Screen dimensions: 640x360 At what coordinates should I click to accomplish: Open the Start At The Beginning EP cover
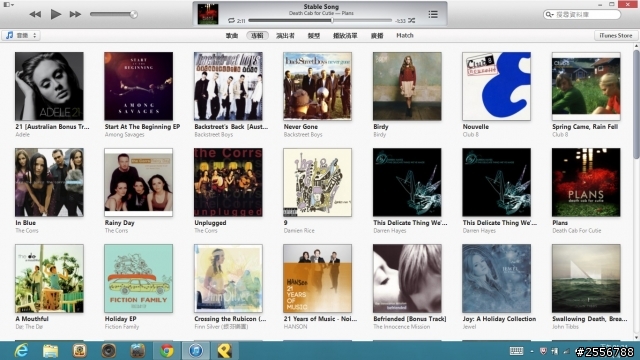[x=139, y=86]
